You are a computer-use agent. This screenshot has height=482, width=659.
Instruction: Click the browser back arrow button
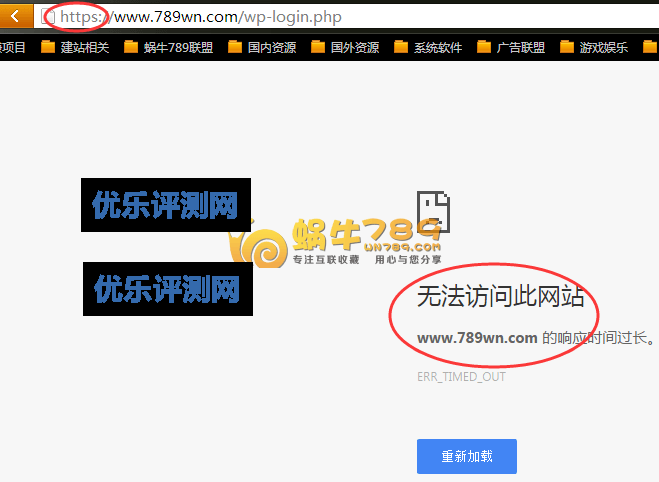[x=16, y=16]
